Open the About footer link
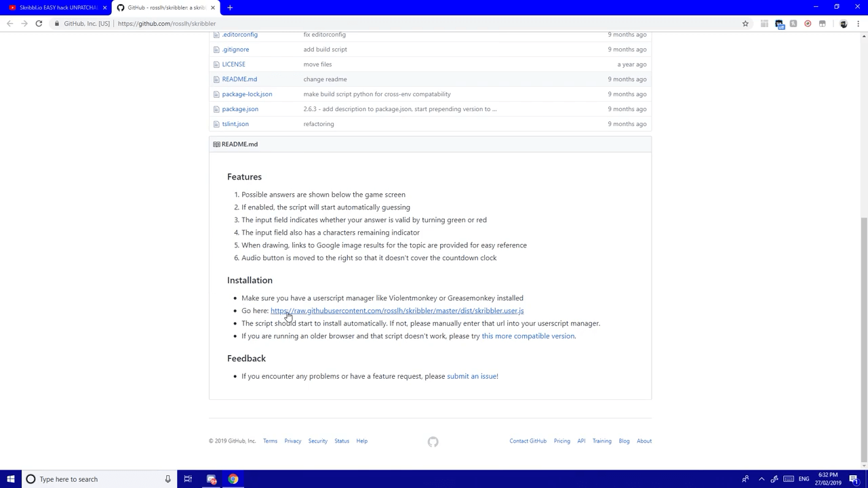 [x=644, y=441]
